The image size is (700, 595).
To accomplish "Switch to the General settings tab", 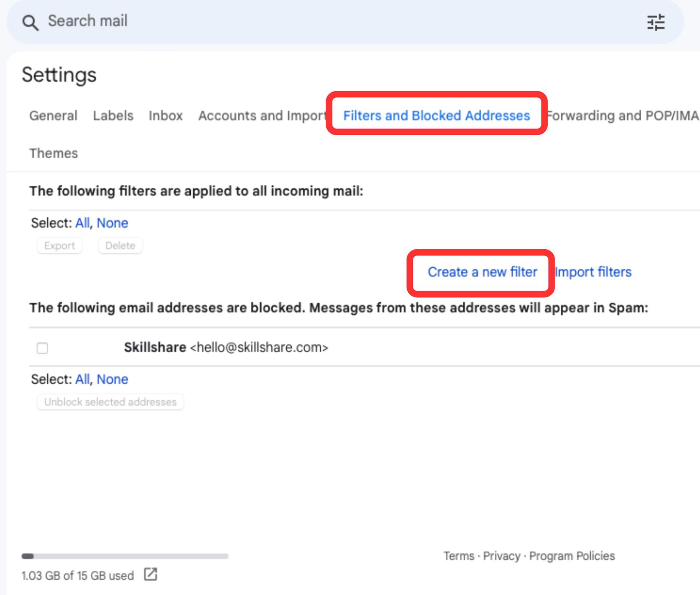I will click(x=53, y=116).
